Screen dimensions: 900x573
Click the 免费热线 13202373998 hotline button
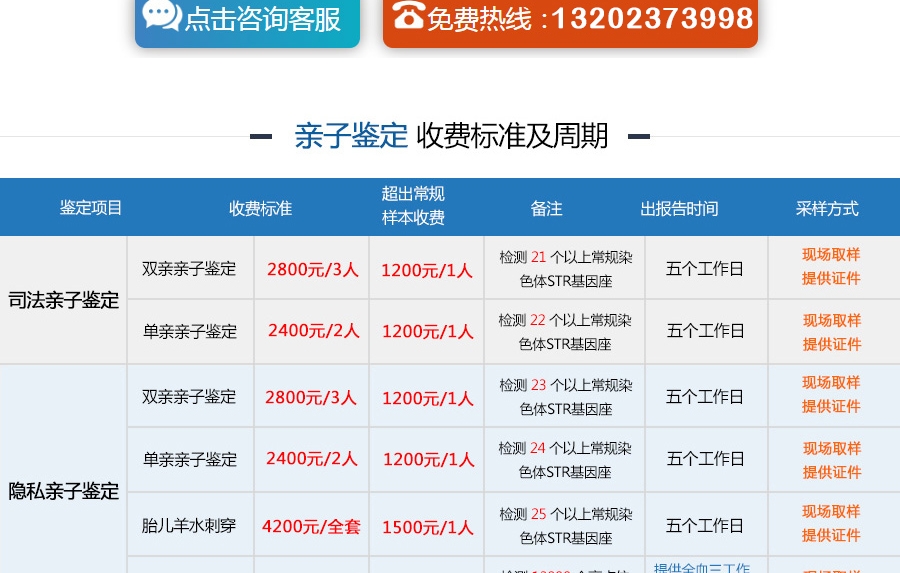(570, 22)
